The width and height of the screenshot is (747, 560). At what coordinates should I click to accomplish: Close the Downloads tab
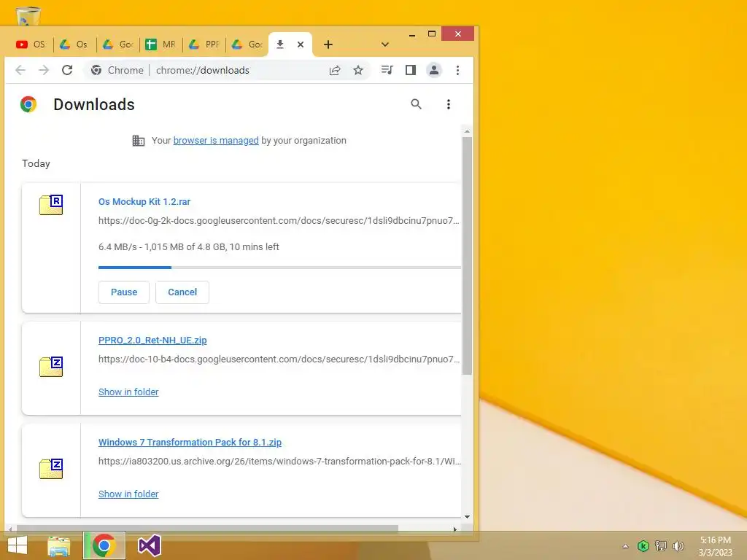pos(301,44)
